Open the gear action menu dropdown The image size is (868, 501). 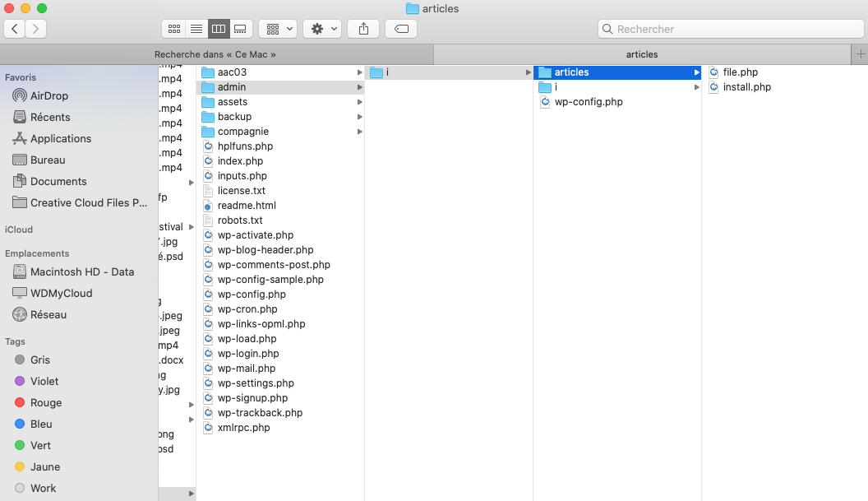322,29
